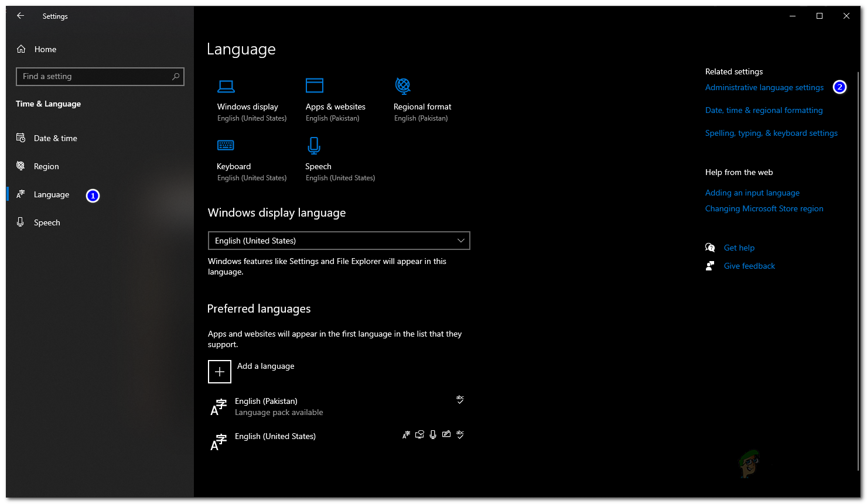This screenshot has width=867, height=504.
Task: Click the Get help chat icon
Action: click(x=710, y=248)
